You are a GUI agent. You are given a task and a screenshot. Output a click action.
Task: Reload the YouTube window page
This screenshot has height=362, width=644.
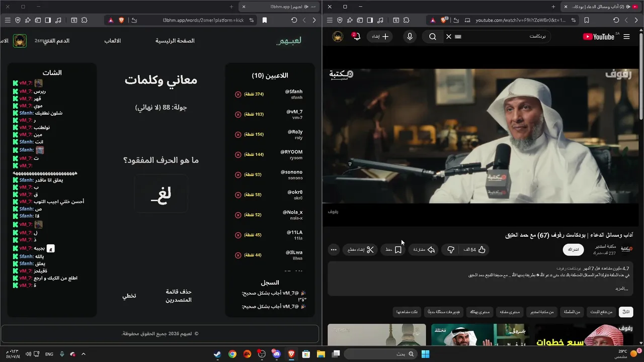616,20
